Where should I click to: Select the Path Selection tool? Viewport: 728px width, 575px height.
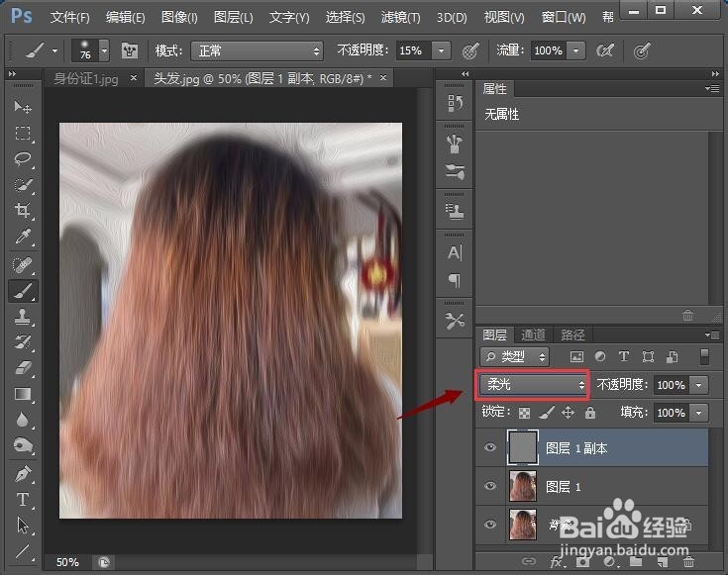(x=22, y=526)
